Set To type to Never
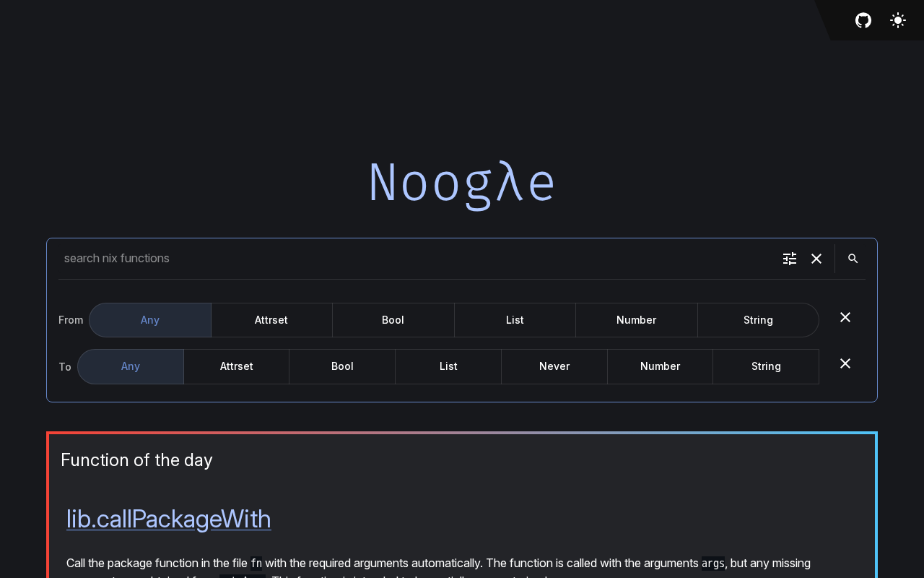Image resolution: width=924 pixels, height=578 pixels. point(554,366)
